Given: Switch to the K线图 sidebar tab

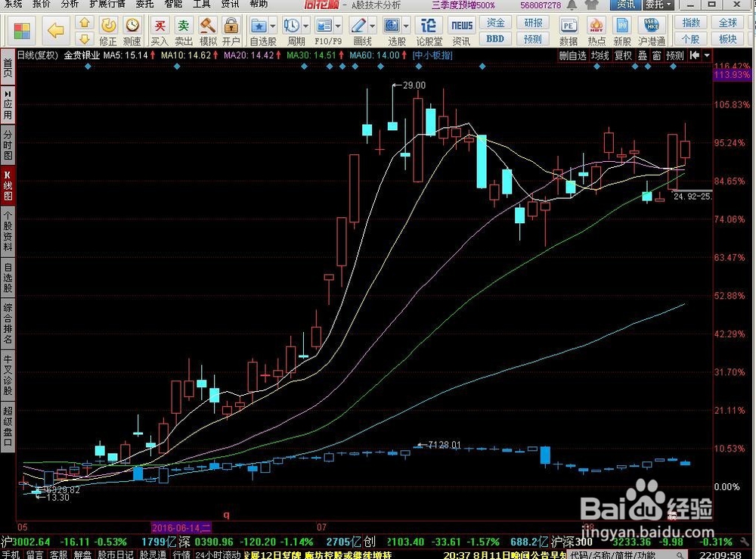Looking at the screenshot, I should click(x=8, y=185).
